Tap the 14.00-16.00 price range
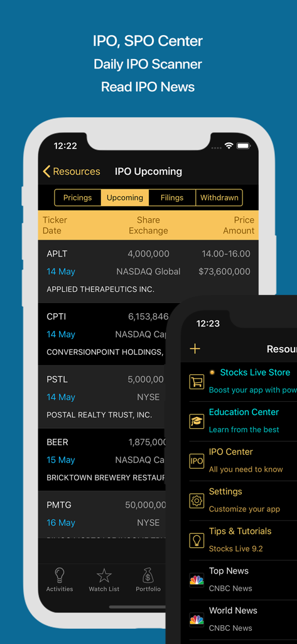The image size is (297, 644). tap(226, 254)
